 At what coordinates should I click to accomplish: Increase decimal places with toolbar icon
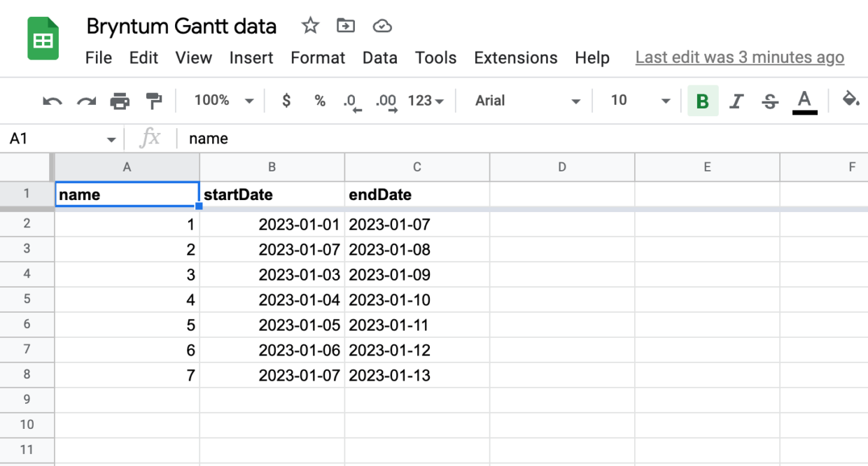386,100
